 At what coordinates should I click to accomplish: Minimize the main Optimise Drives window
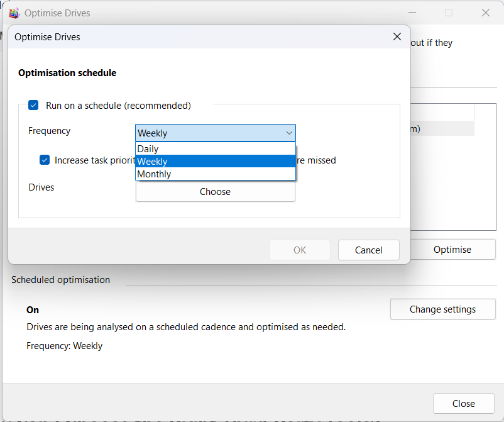[x=412, y=13]
